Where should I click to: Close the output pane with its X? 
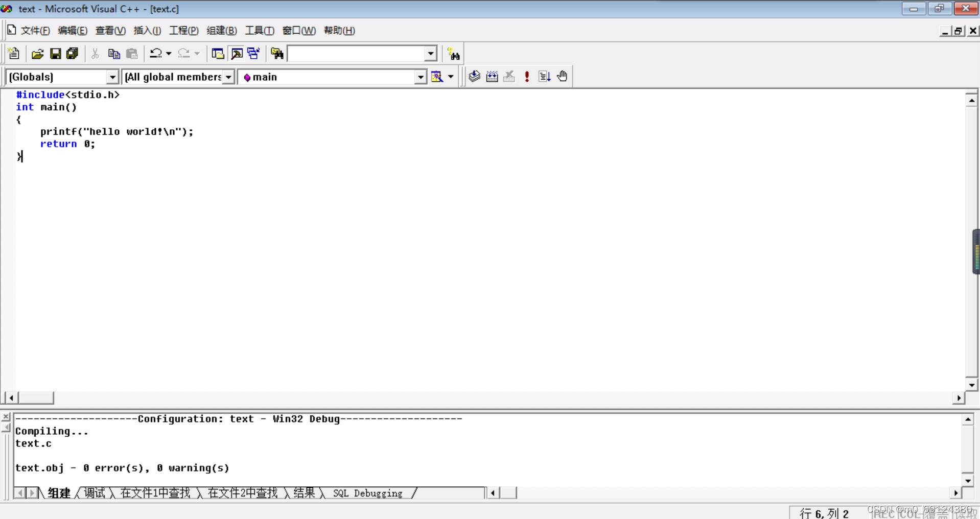tap(6, 417)
